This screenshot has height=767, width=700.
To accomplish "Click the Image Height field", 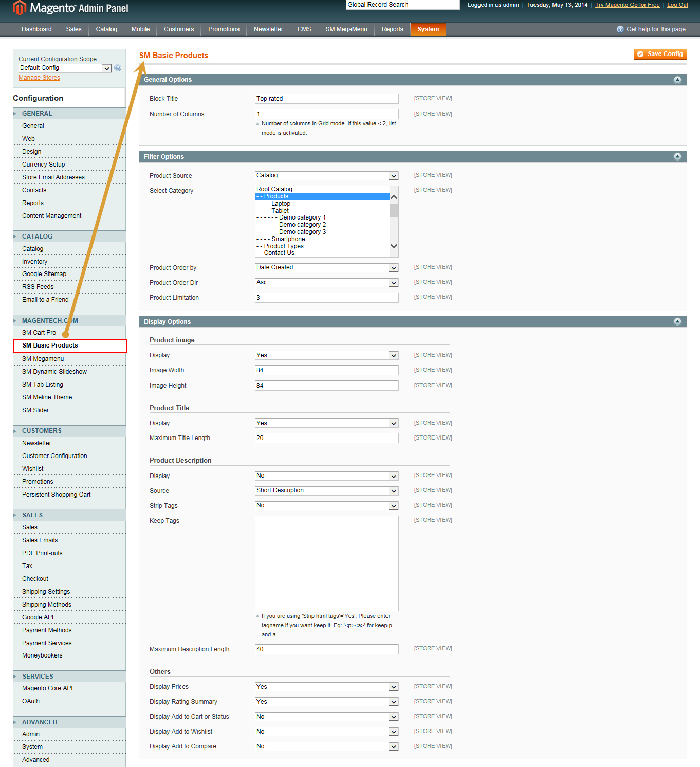I will [x=327, y=386].
